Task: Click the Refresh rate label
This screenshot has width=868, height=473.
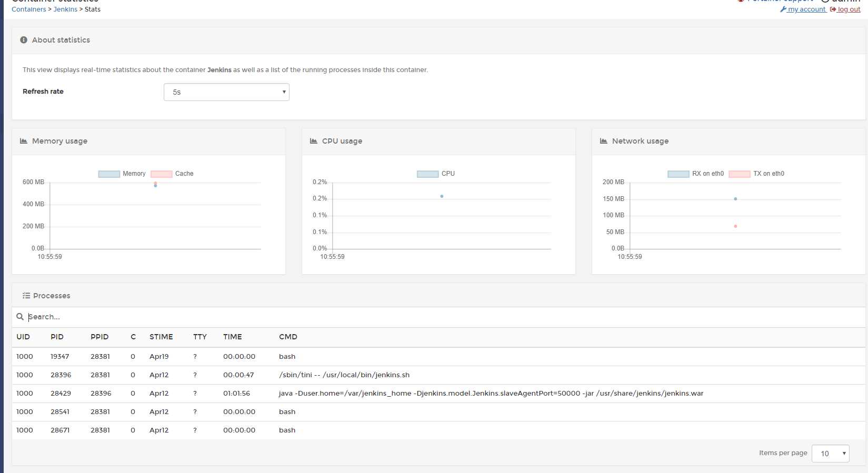Action: coord(43,92)
